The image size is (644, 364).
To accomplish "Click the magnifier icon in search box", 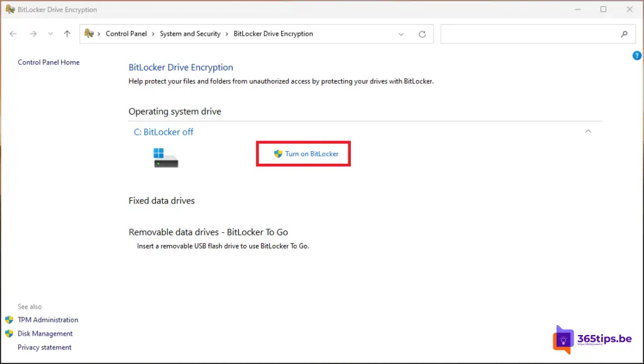I will [624, 34].
